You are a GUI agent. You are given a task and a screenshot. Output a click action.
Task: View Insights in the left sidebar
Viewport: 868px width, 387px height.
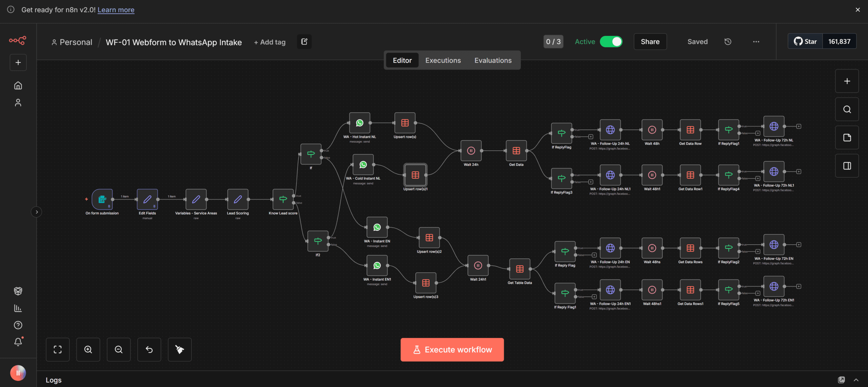pyautogui.click(x=18, y=308)
